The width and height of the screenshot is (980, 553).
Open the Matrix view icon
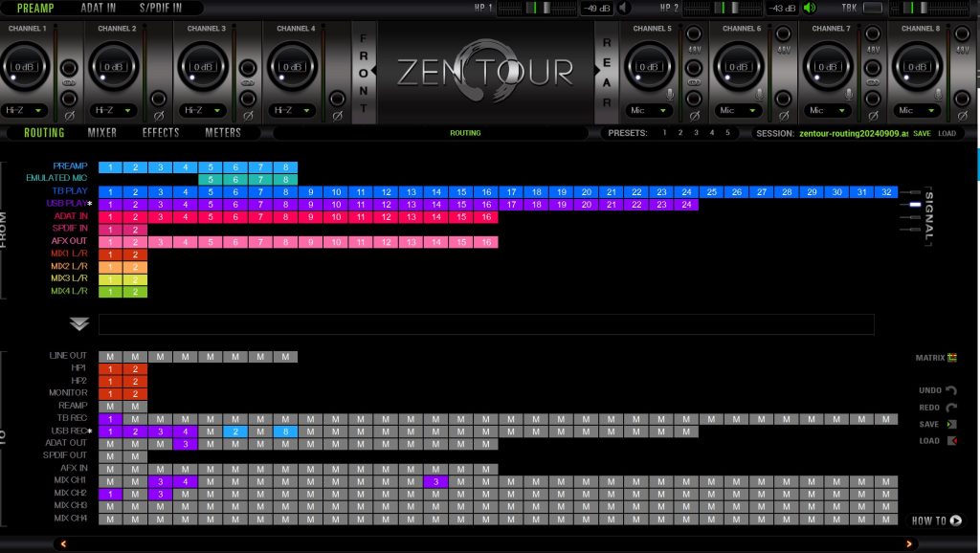(x=952, y=358)
